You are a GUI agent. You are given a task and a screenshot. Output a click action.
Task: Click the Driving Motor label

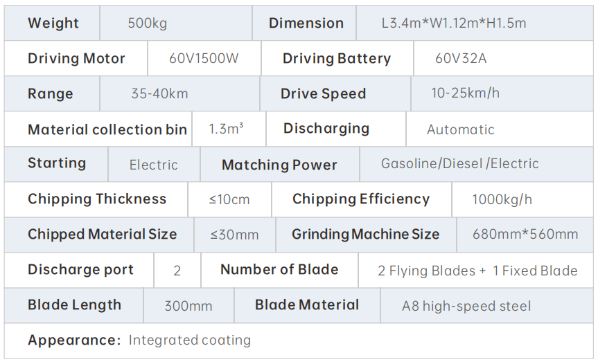76,59
